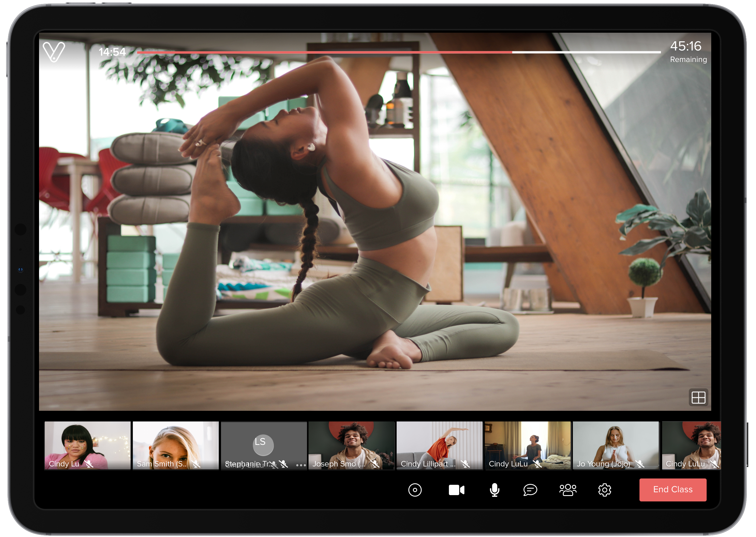Mute the microphone in the toolbar
Image resolution: width=756 pixels, height=537 pixels.
[x=494, y=490]
